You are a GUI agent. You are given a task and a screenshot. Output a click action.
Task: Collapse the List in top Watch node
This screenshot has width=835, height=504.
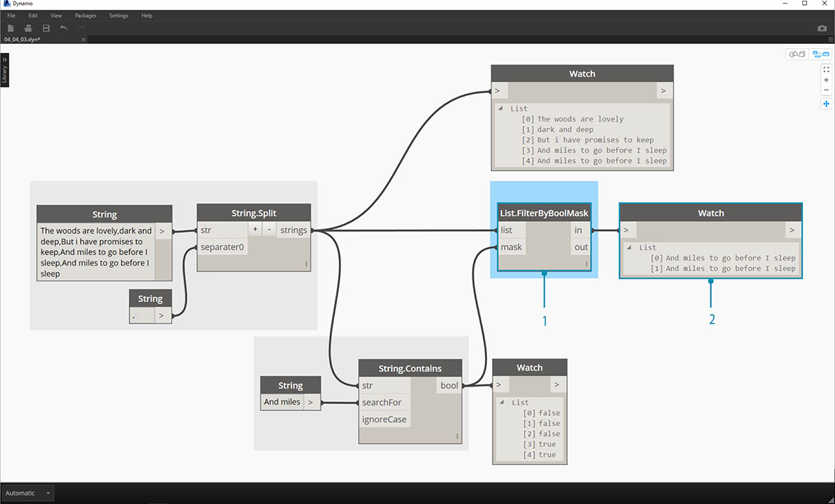[502, 108]
